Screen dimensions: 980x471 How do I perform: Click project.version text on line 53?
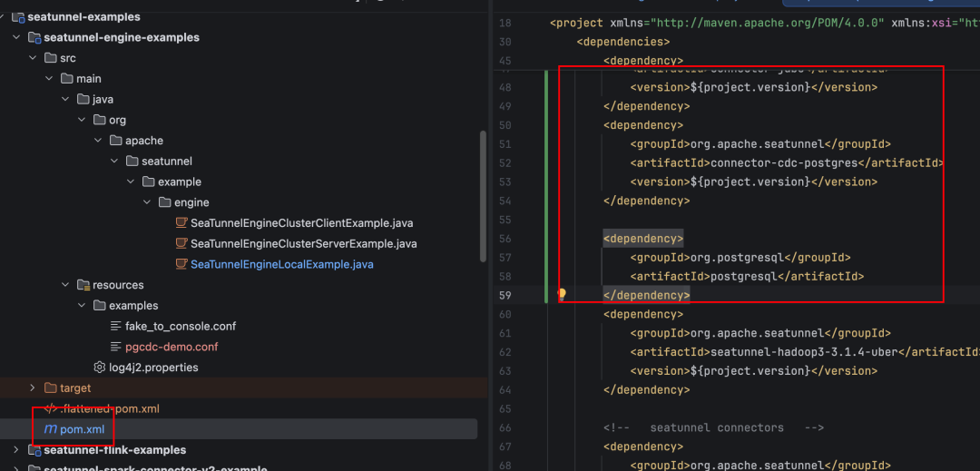click(x=750, y=182)
